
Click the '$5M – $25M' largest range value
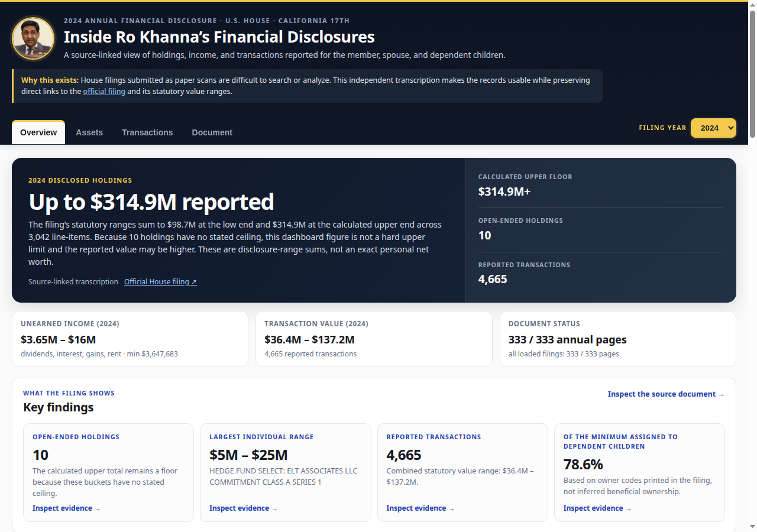(248, 455)
